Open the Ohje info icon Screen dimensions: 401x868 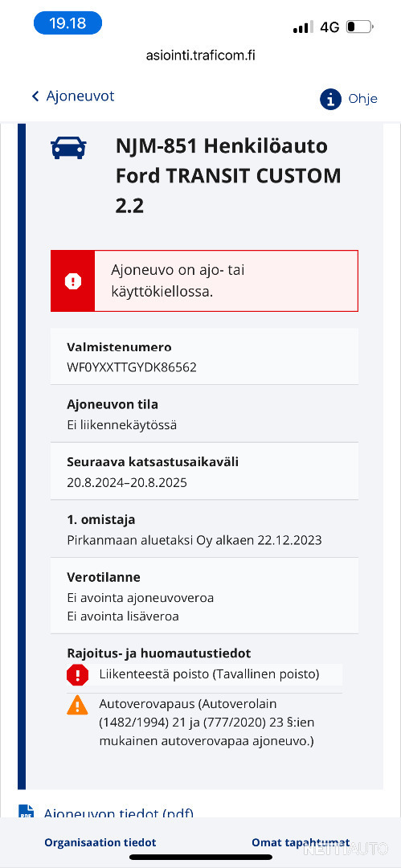coord(330,99)
